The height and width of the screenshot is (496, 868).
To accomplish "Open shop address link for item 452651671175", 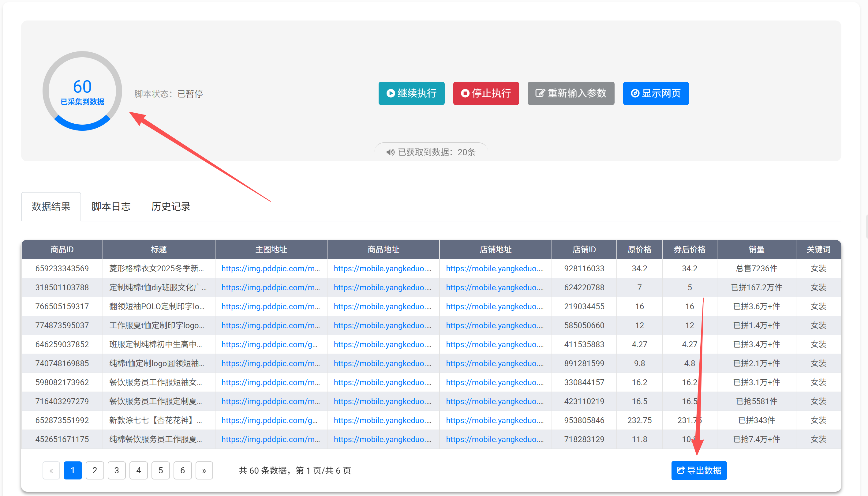I will click(x=495, y=439).
